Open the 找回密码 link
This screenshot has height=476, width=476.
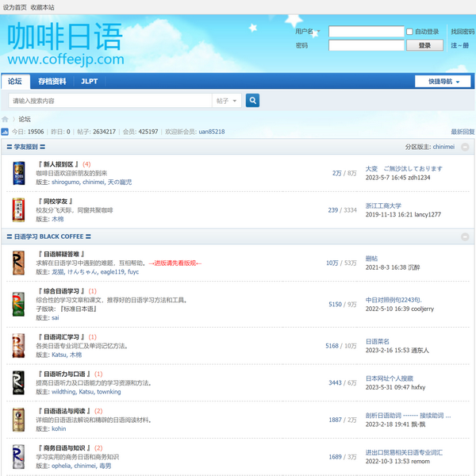click(x=463, y=32)
